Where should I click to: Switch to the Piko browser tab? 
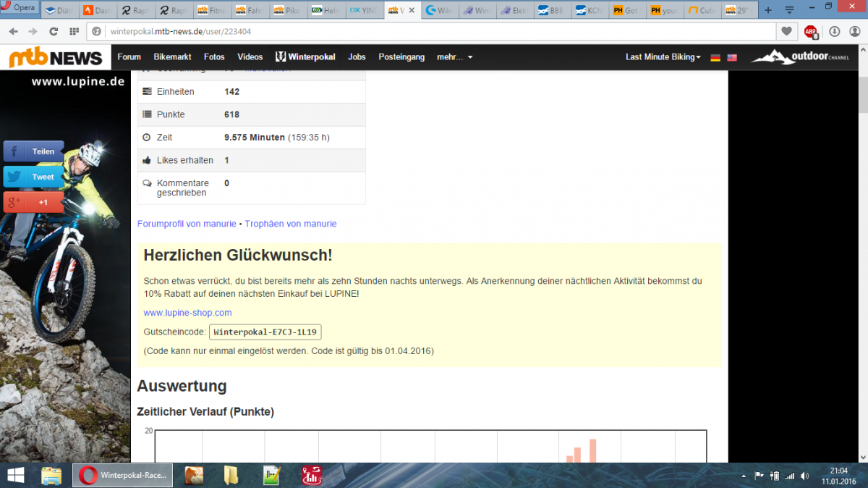(x=289, y=11)
